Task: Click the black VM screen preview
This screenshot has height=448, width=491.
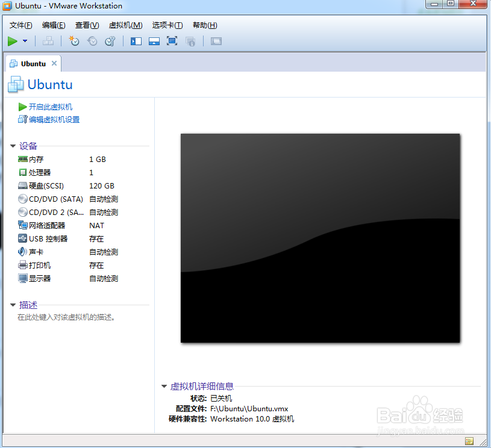Action: point(320,238)
